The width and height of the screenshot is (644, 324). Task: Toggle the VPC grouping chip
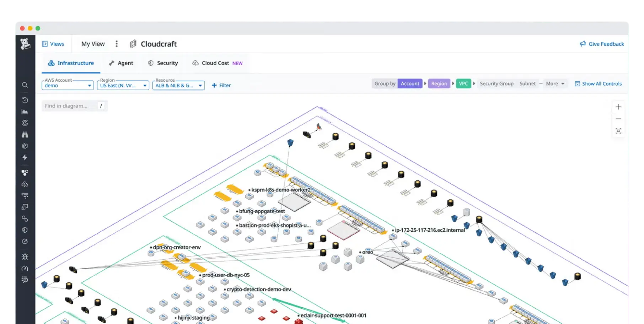(x=463, y=84)
